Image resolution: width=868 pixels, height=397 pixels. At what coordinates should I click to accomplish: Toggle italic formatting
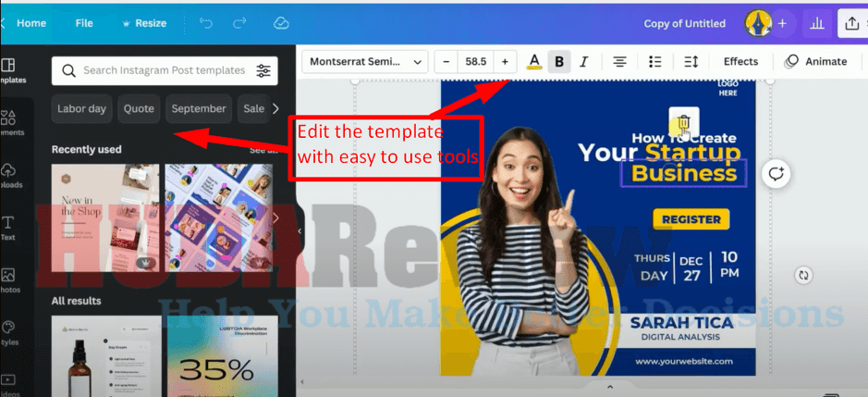583,62
